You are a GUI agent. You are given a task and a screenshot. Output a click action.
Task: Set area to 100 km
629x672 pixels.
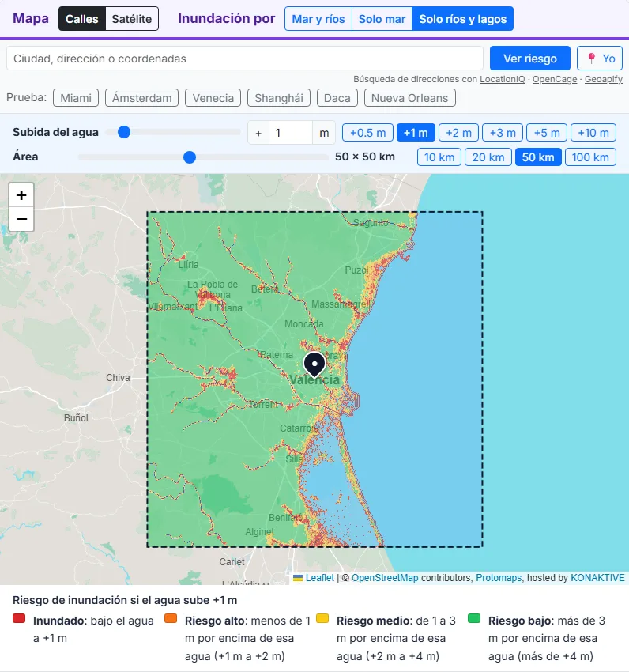coord(590,157)
